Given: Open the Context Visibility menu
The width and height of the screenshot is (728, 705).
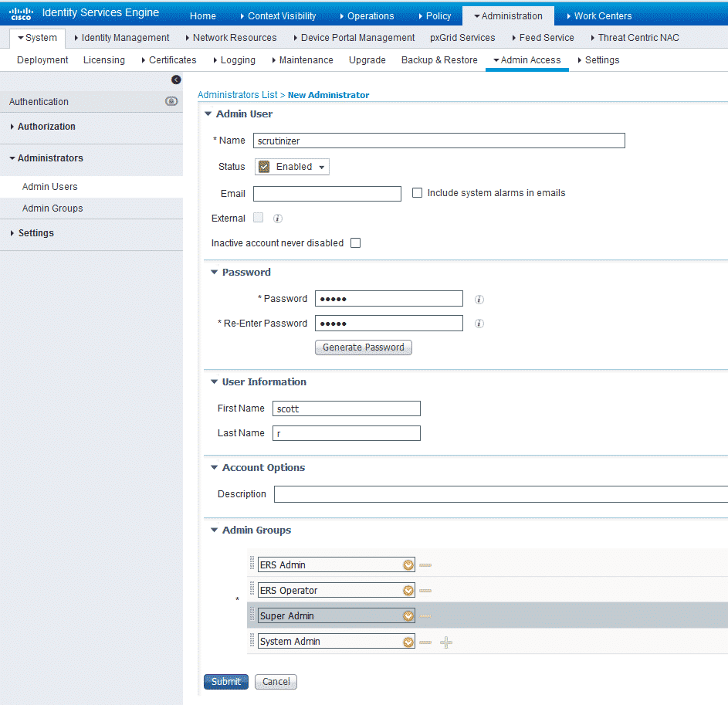Looking at the screenshot, I should pyautogui.click(x=278, y=15).
